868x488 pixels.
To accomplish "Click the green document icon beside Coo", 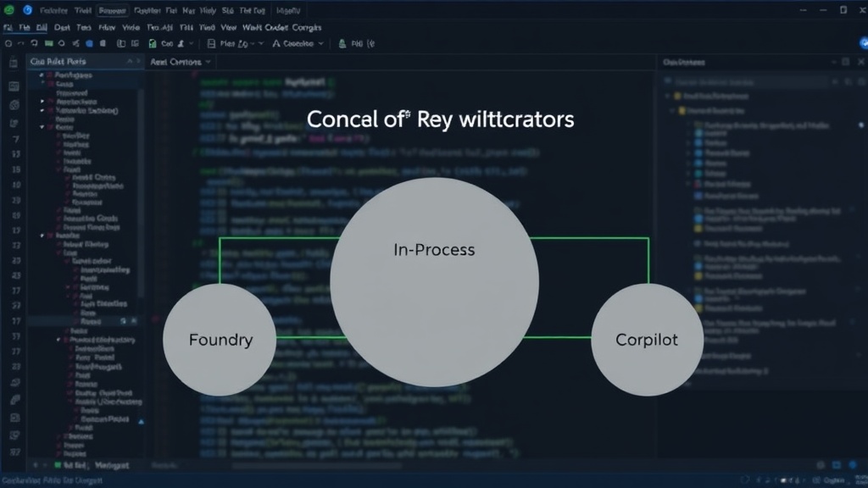I will (153, 43).
